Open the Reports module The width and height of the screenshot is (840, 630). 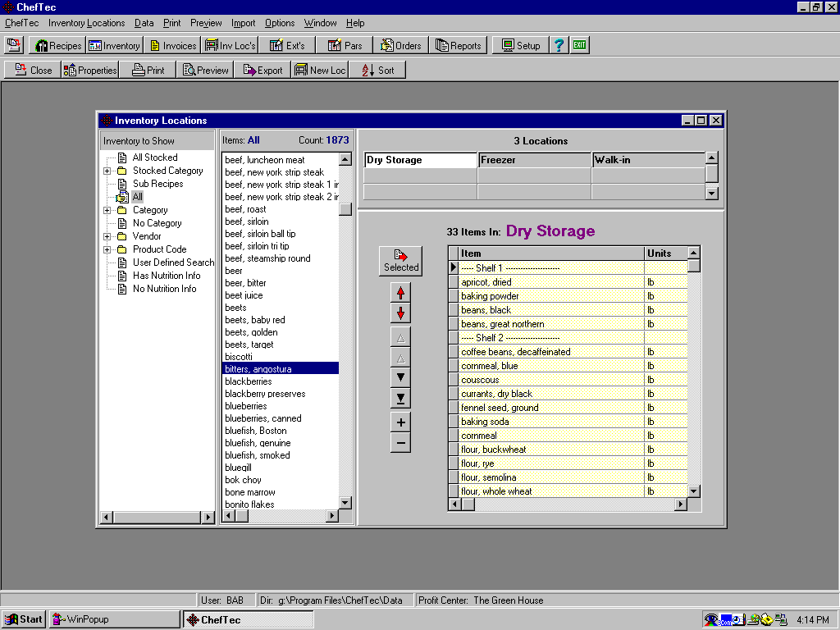point(458,45)
